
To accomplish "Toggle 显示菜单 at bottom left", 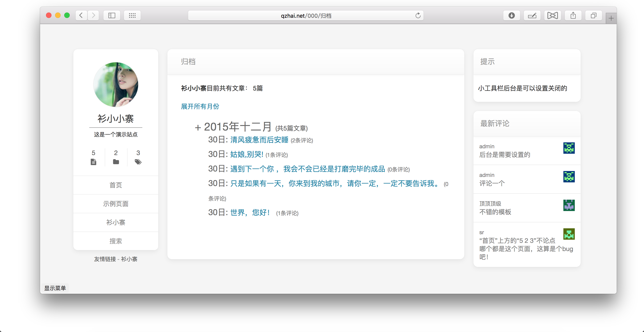I will coord(55,288).
